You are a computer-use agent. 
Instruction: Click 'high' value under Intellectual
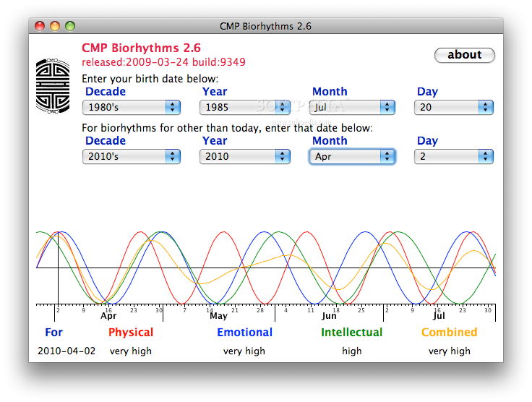pos(351,351)
